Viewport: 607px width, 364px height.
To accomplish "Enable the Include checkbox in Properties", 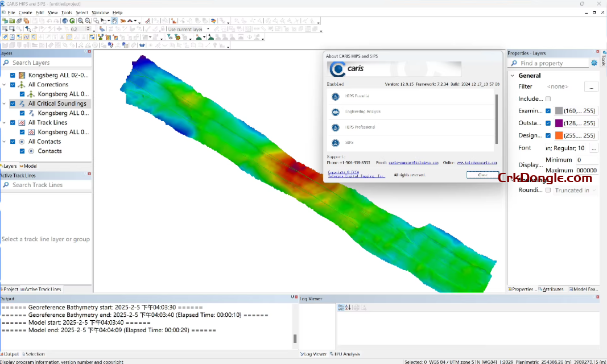I will tap(548, 98).
